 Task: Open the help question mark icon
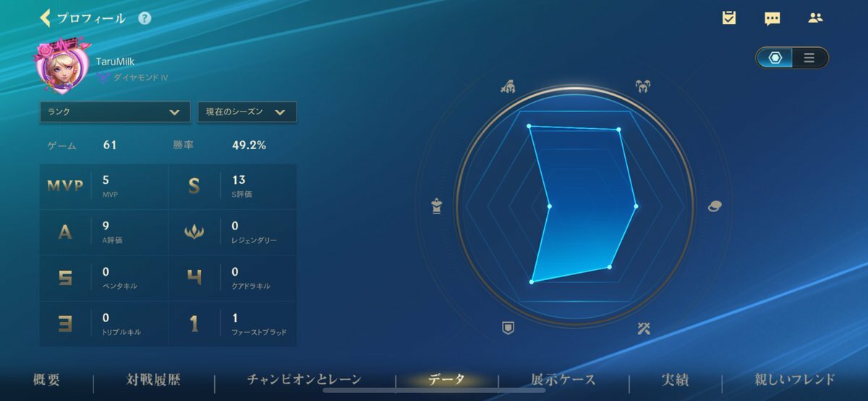[145, 18]
